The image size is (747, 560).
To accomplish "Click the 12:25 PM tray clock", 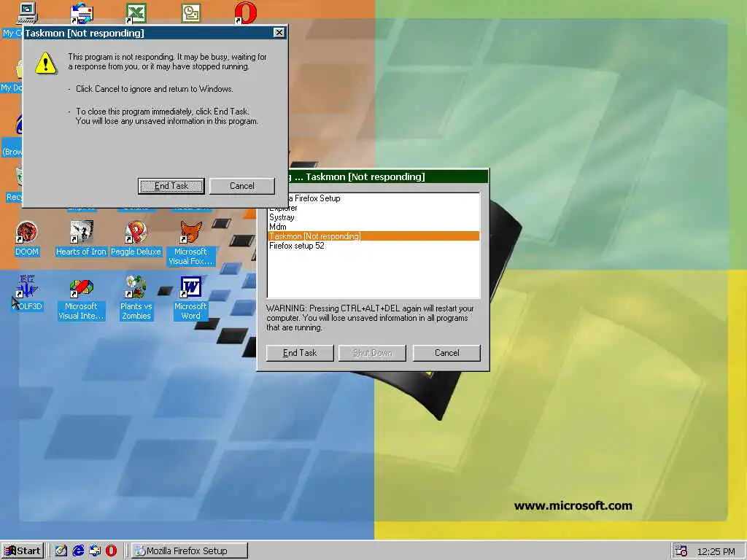I will [716, 551].
